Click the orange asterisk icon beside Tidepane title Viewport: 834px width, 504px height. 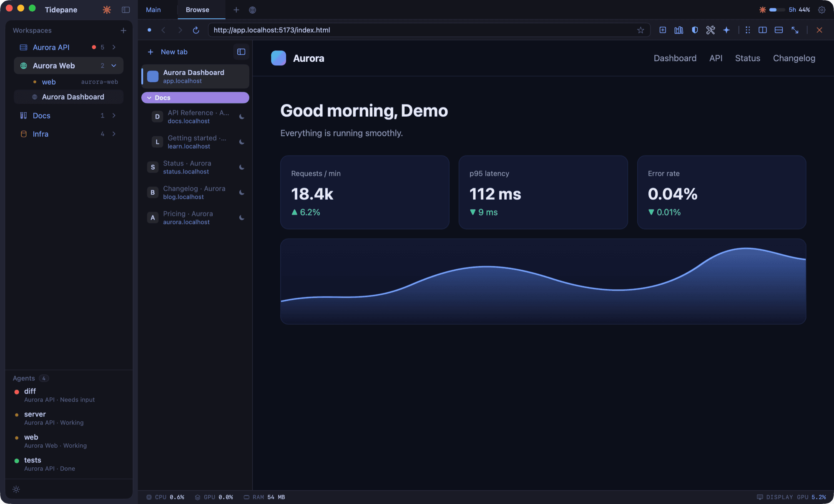107,10
